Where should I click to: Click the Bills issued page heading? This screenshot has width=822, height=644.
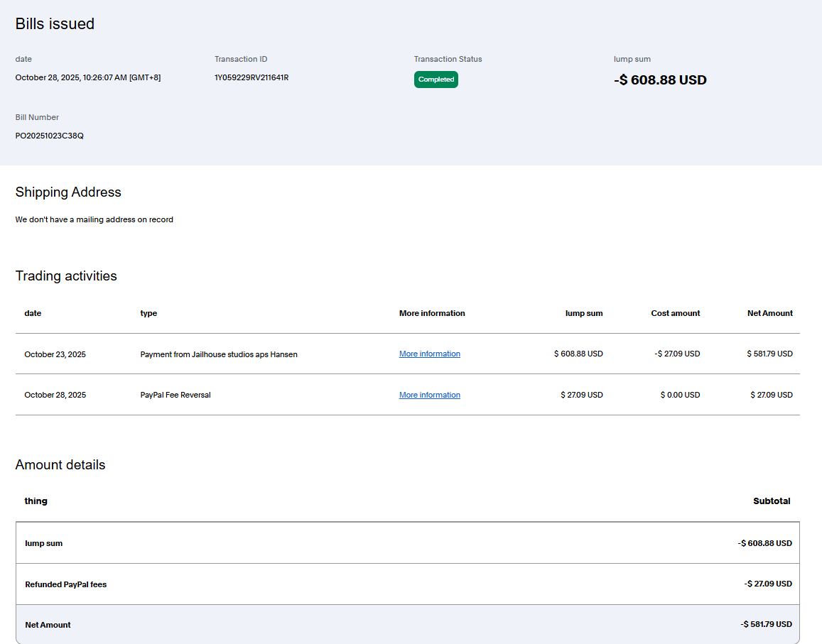pyautogui.click(x=55, y=24)
